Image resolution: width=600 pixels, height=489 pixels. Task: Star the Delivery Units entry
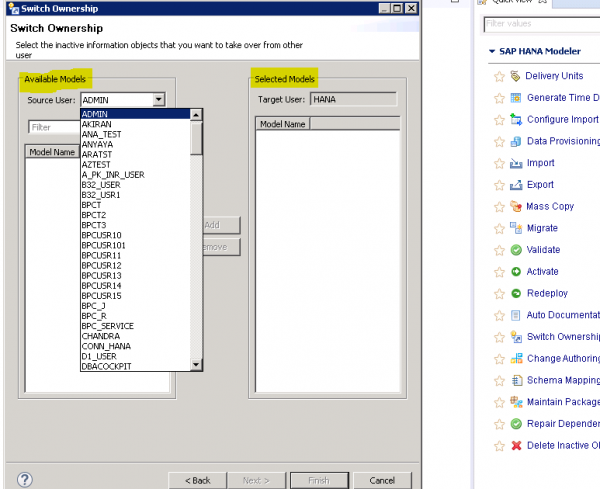pyautogui.click(x=499, y=77)
